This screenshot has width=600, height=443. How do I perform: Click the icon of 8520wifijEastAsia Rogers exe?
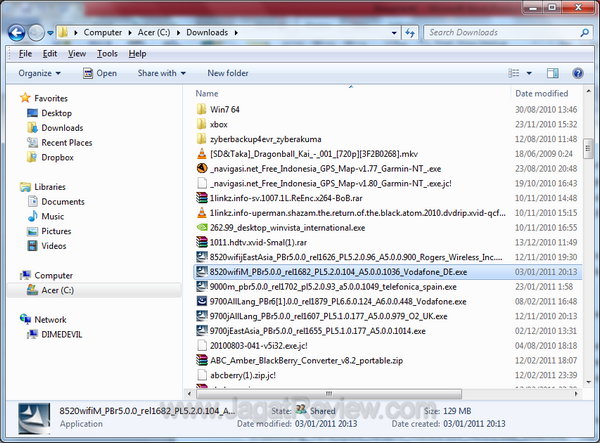pyautogui.click(x=202, y=257)
